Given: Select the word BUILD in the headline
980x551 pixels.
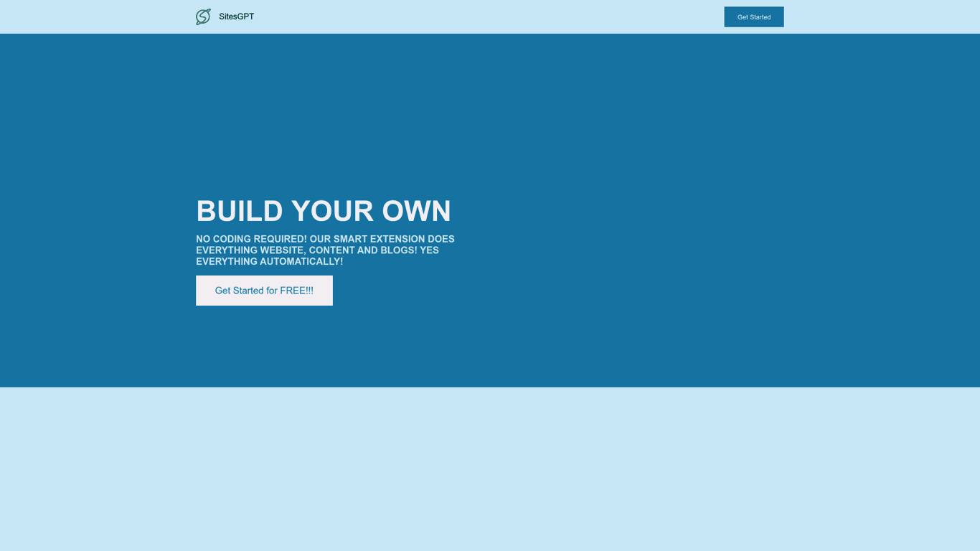Looking at the screenshot, I should click(240, 211).
